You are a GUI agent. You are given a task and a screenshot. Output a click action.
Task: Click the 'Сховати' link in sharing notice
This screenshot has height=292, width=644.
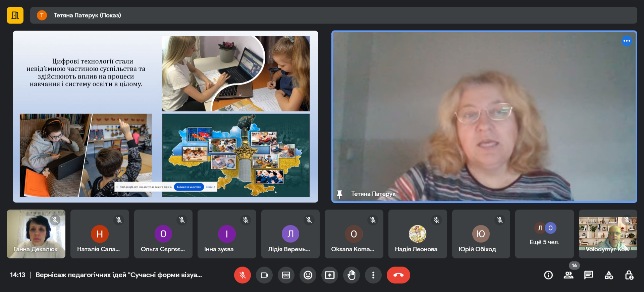point(210,187)
